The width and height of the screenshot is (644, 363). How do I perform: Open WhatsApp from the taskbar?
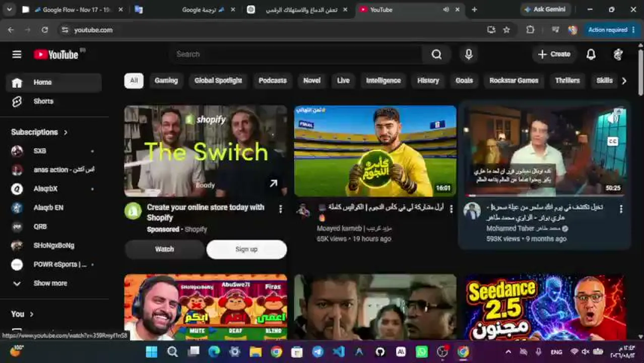coord(422,351)
